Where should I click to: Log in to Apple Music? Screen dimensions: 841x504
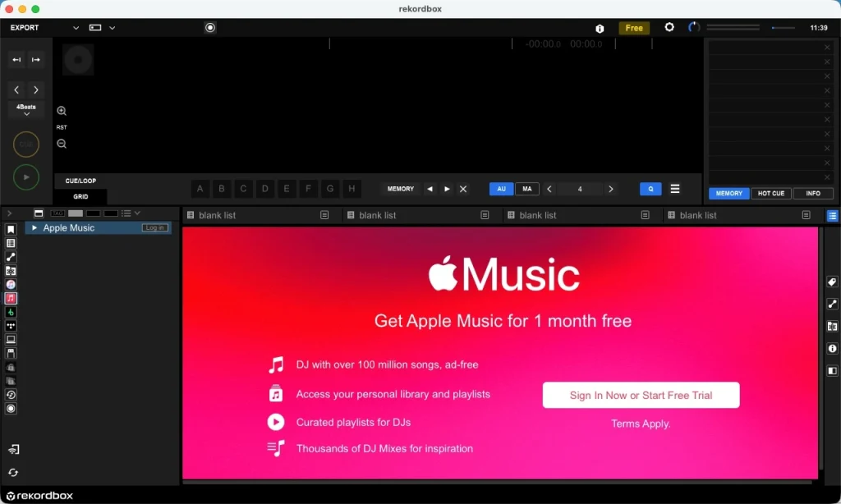[154, 227]
